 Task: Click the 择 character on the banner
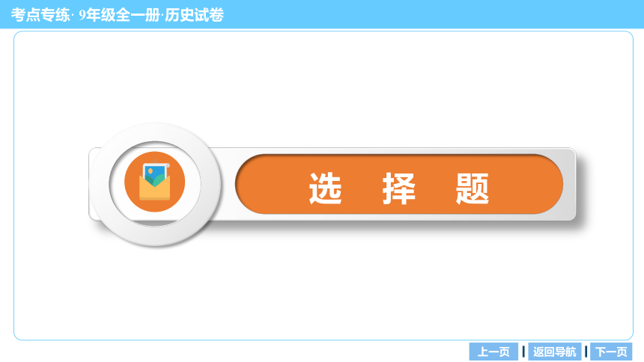[399, 188]
